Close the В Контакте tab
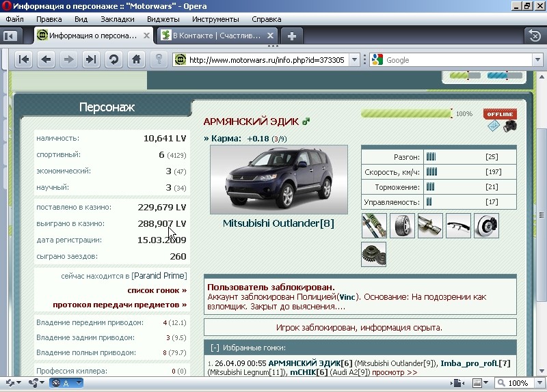Image resolution: width=547 pixels, height=392 pixels. 270,36
